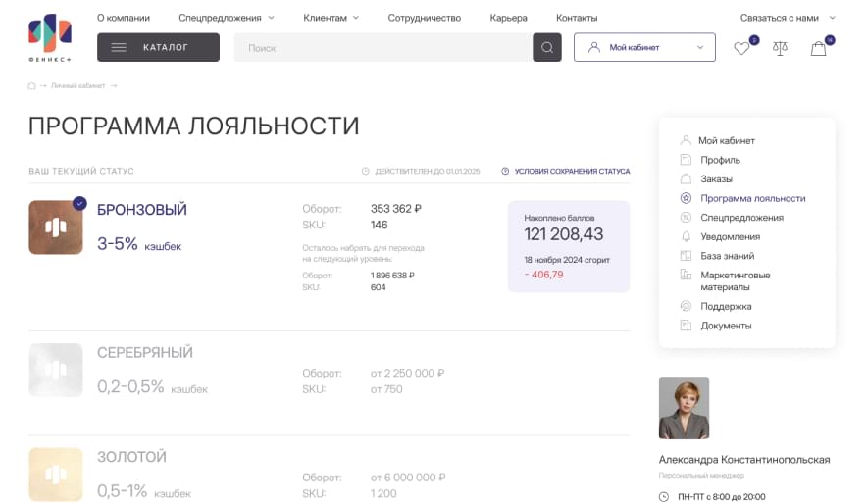Click into the Поиск search field

pos(382,47)
